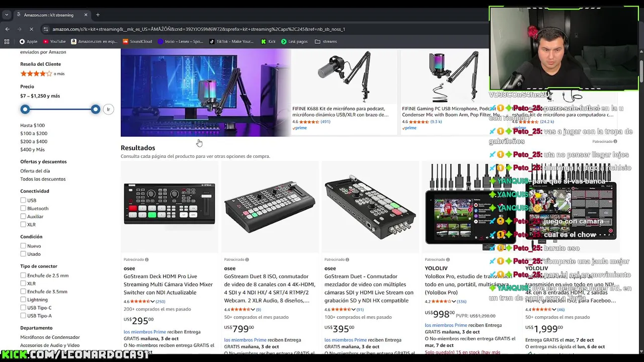644x362 pixels.
Task: Check the USB Tipo-C connector box
Action: 23,308
